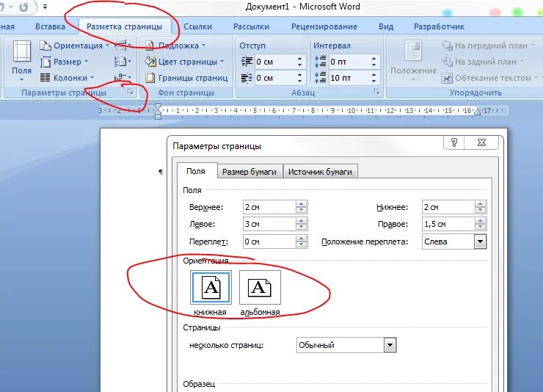Switch to Размер бумаги dialog tab
Screen dimensions: 543x392
(x=249, y=172)
